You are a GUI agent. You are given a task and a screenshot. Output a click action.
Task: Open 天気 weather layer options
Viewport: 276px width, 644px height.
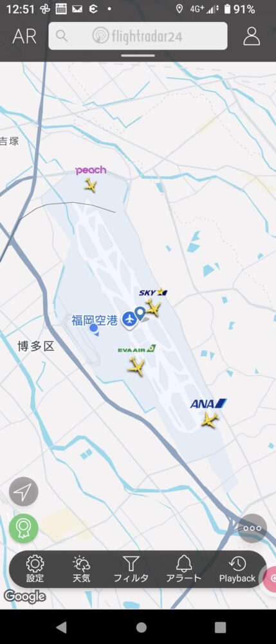(81, 569)
